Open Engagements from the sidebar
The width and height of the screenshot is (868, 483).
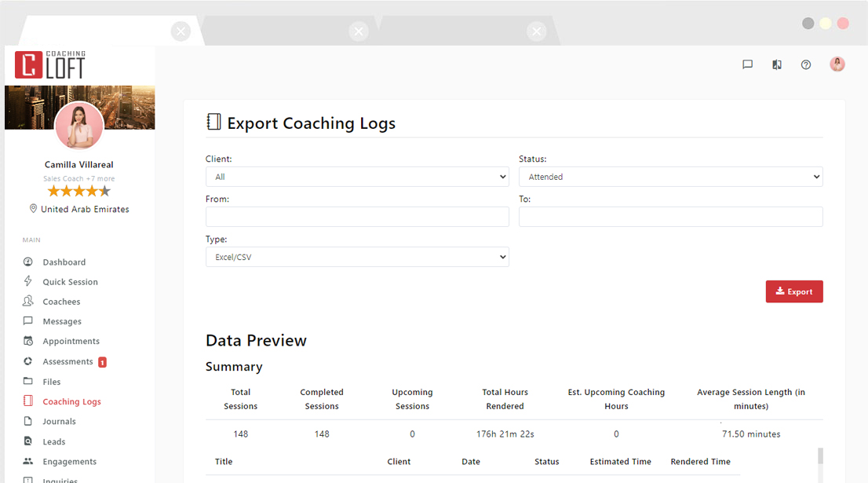[x=70, y=461]
